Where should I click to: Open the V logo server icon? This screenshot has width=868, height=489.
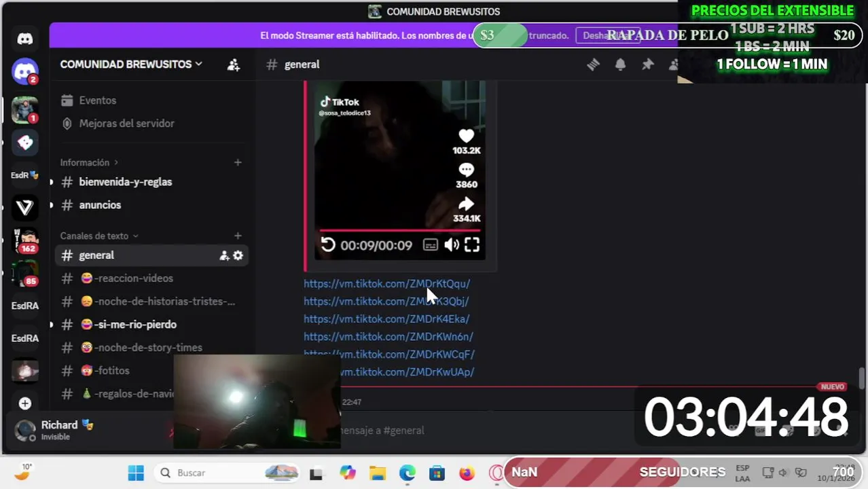(x=25, y=207)
